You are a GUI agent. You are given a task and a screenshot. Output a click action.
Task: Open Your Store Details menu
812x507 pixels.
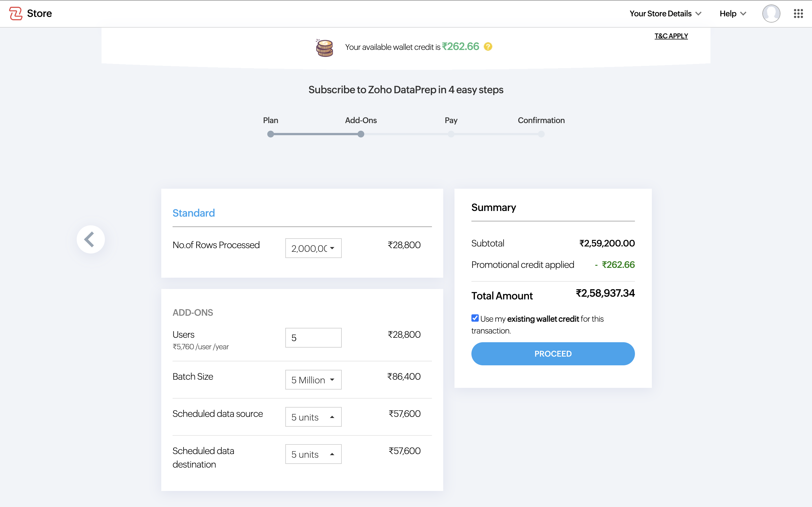click(x=665, y=14)
